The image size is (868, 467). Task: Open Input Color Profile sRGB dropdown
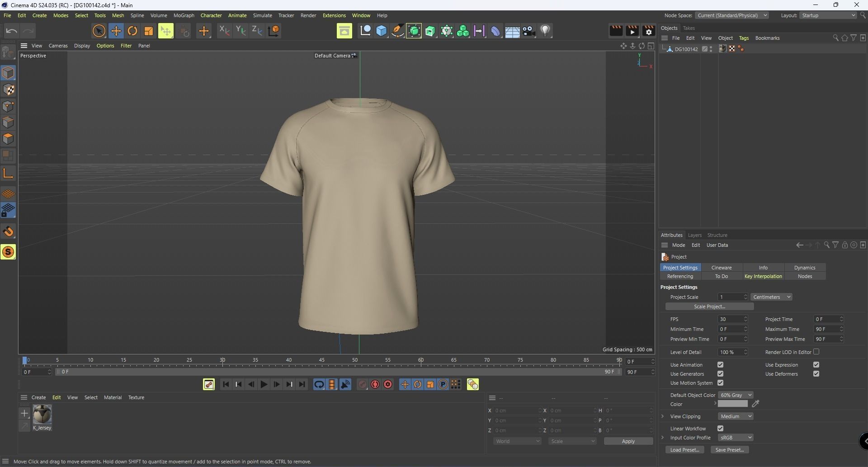(x=736, y=438)
